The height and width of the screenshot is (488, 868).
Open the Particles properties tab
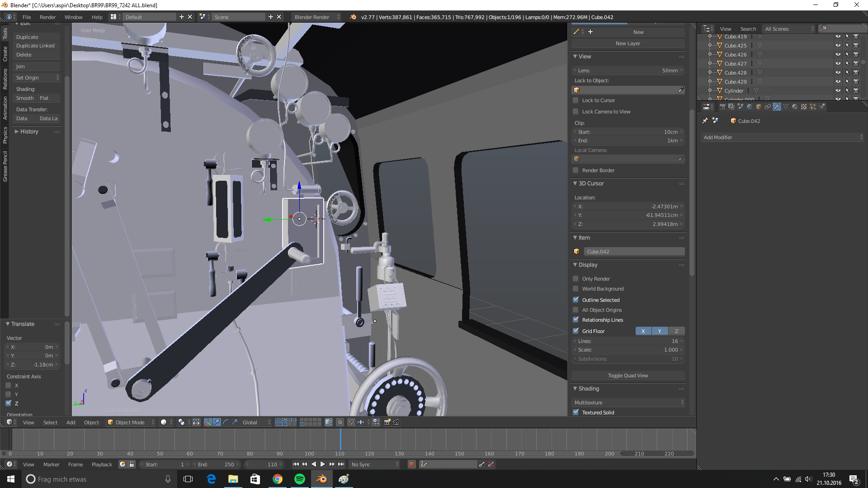pyautogui.click(x=813, y=107)
